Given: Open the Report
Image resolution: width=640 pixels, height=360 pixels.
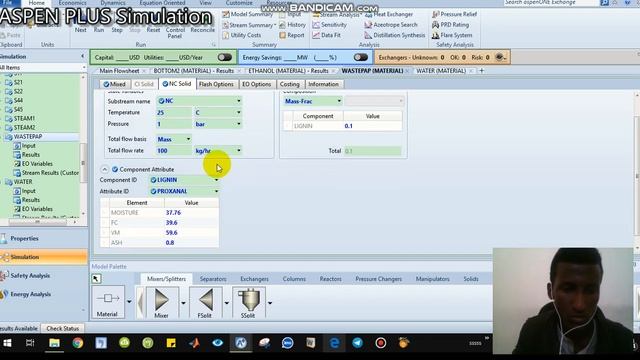Looking at the screenshot, I should tap(292, 35).
